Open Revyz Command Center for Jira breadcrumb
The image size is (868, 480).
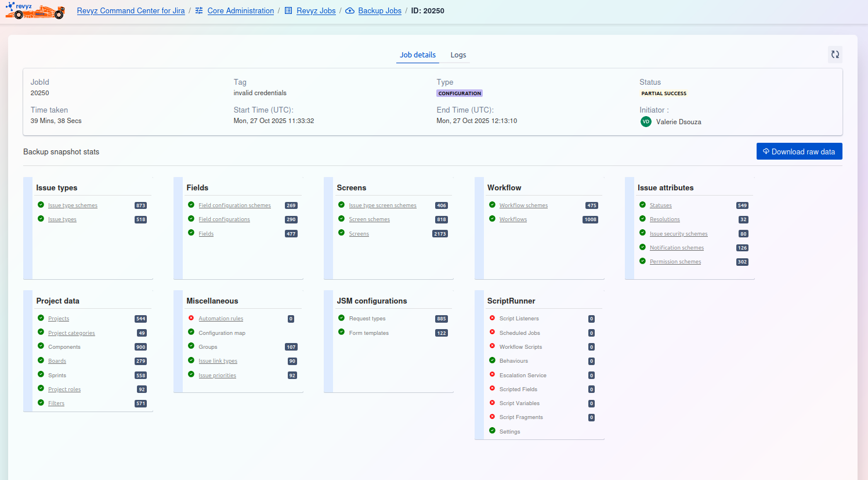[x=131, y=11]
